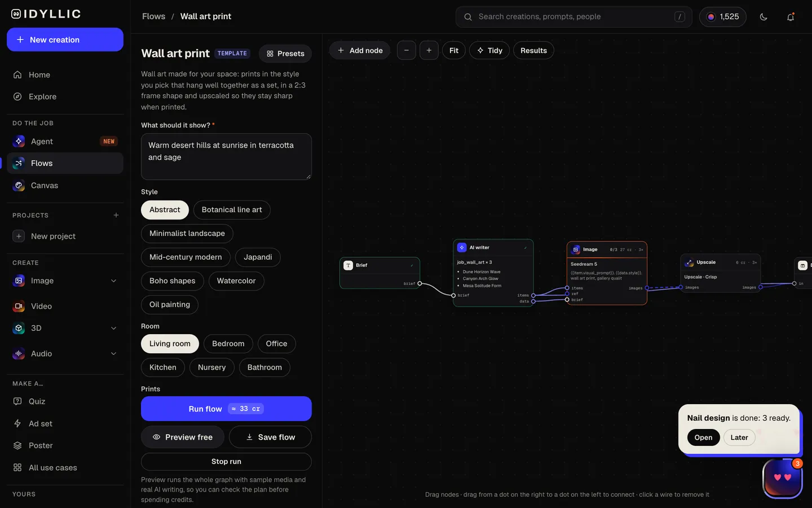Open the Poster maker
Image resolution: width=812 pixels, height=508 pixels.
[x=65, y=445]
